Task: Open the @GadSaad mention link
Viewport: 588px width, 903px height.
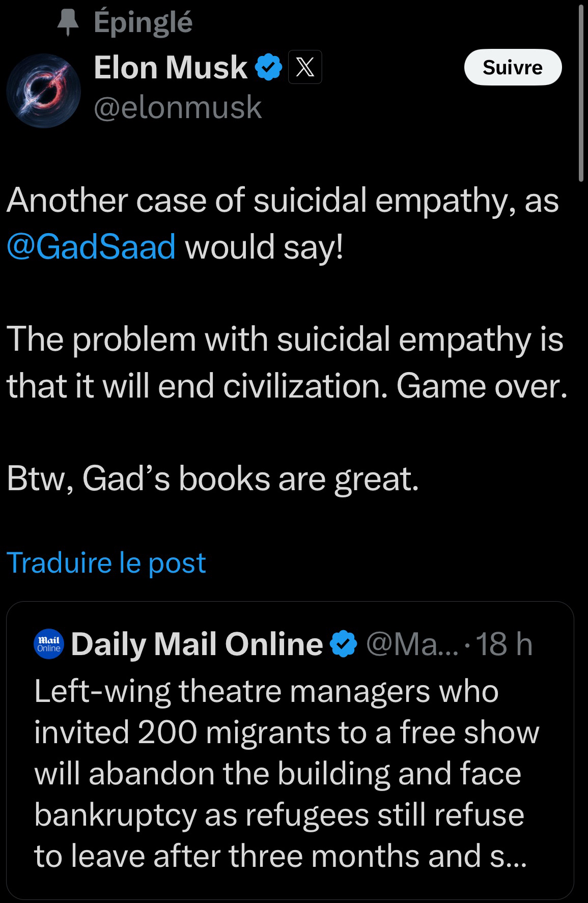Action: point(91,246)
